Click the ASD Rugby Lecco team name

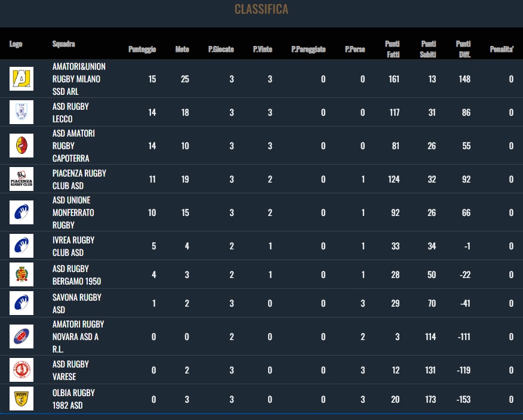[x=70, y=112]
